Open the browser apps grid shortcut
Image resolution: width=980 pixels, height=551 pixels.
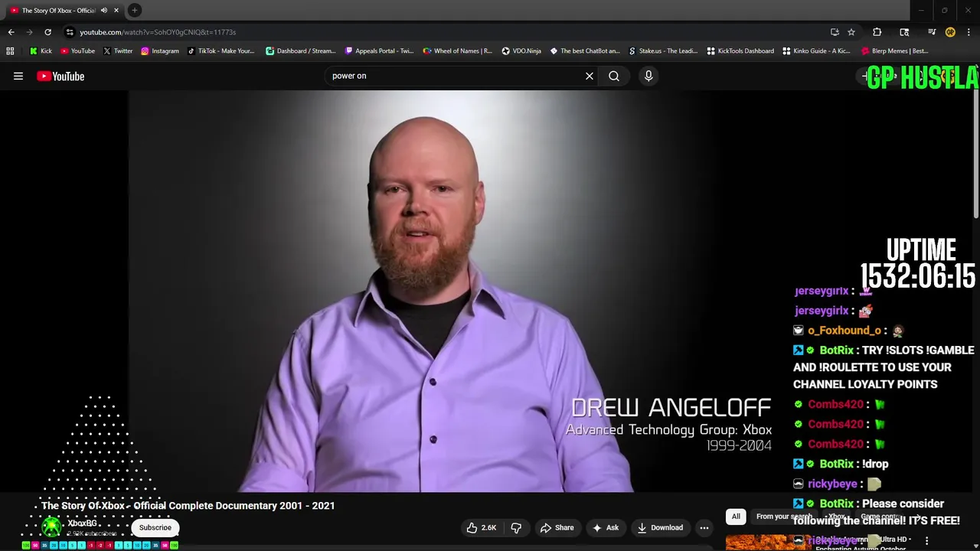[x=10, y=51]
